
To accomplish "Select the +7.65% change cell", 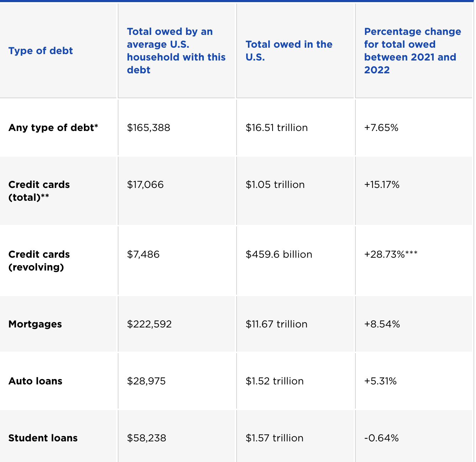I will point(381,128).
